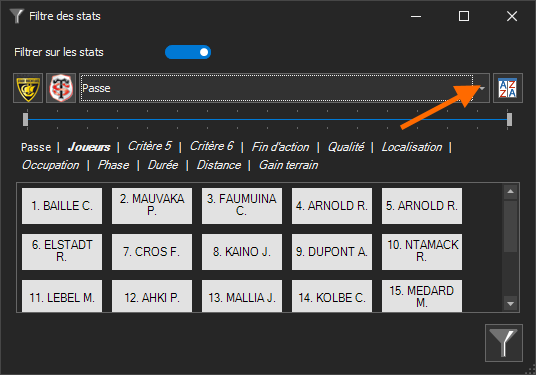Switch to the Joueurs tab
This screenshot has height=375, width=536.
pos(89,147)
